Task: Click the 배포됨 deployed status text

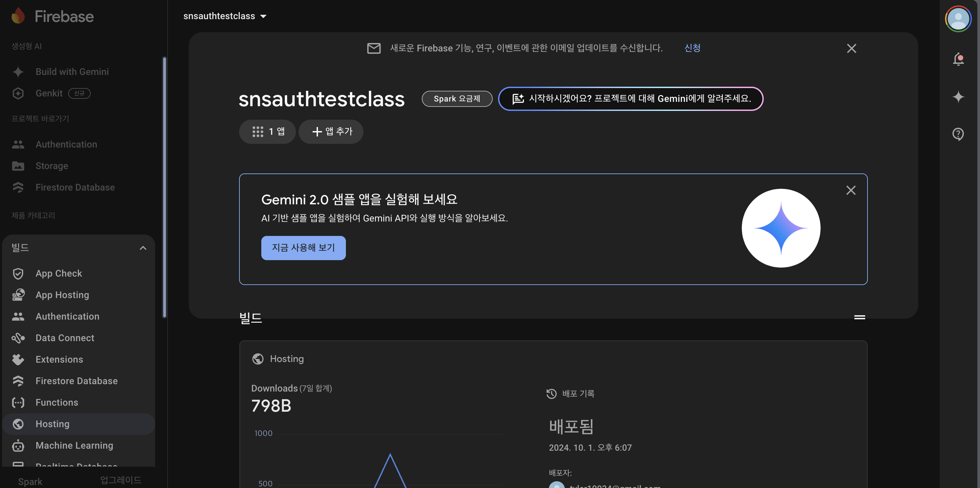Action: pos(571,426)
